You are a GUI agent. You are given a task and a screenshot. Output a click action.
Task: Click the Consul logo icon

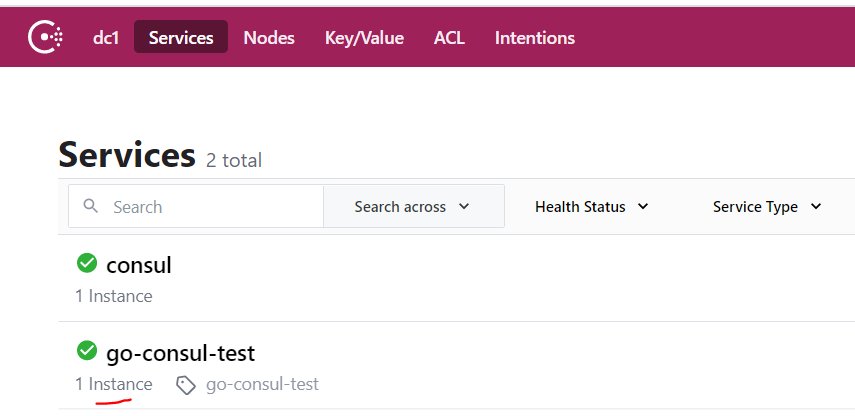coord(46,38)
